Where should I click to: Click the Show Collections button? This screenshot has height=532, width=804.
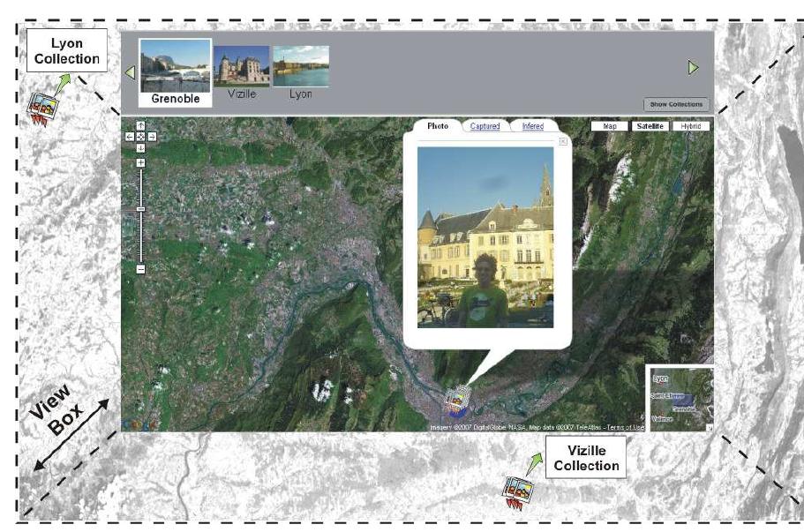coord(676,104)
